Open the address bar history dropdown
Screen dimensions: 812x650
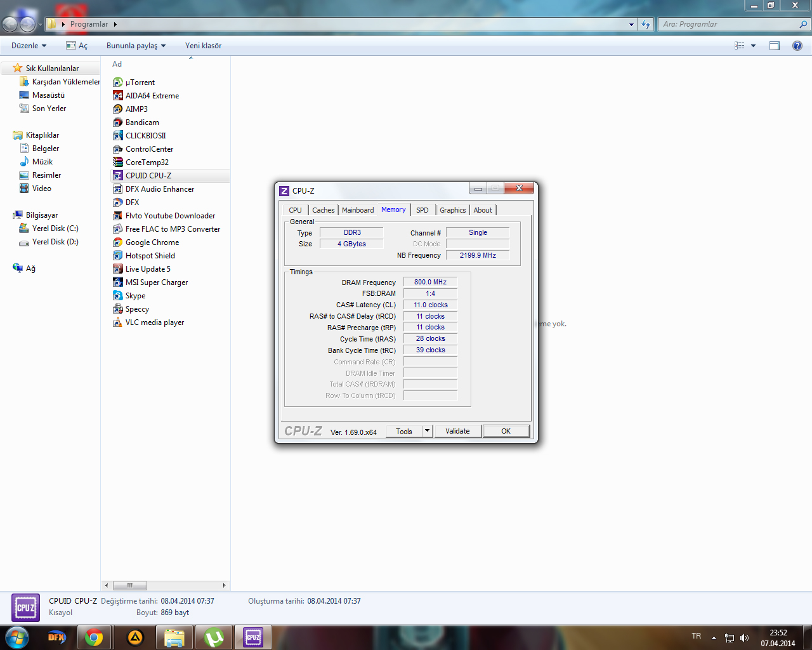click(631, 24)
